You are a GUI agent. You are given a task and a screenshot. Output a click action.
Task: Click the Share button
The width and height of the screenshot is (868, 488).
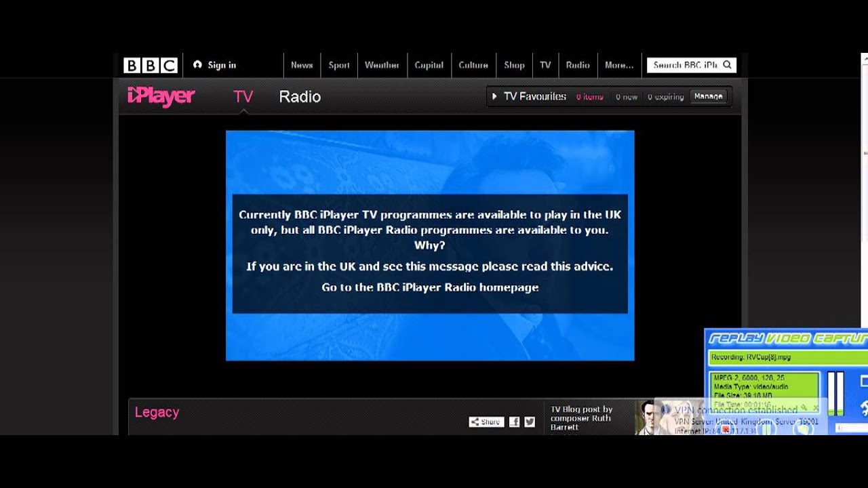tap(486, 422)
